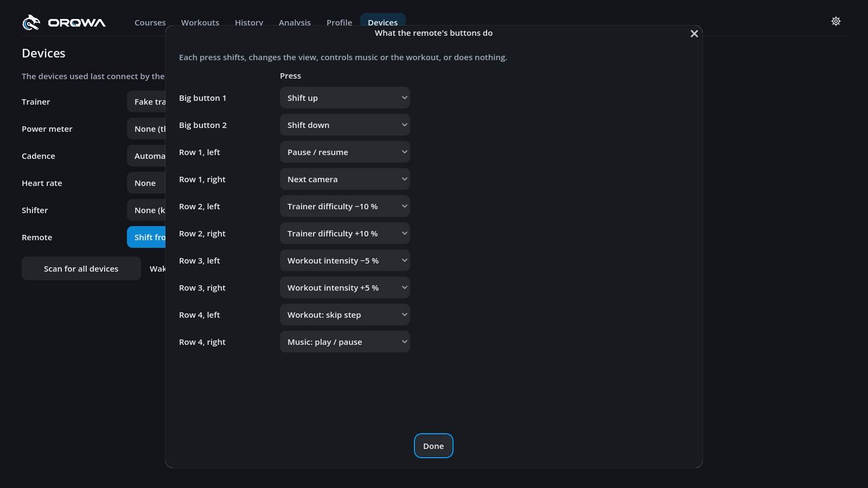This screenshot has height=488, width=868.
Task: Change the Row 2, right action dropdown
Action: [x=345, y=233]
